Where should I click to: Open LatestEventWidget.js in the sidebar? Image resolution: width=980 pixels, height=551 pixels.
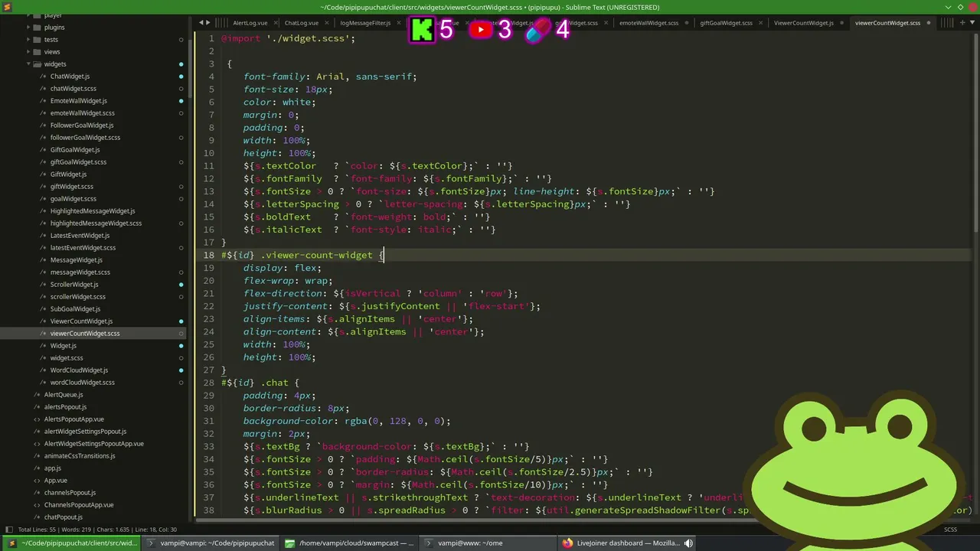tap(80, 236)
